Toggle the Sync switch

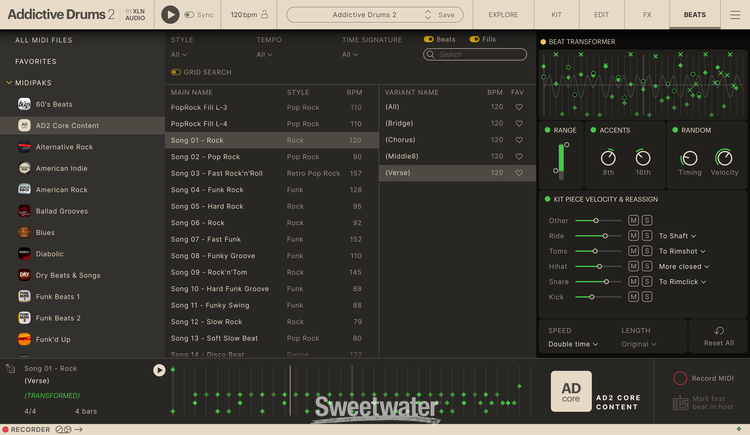189,15
